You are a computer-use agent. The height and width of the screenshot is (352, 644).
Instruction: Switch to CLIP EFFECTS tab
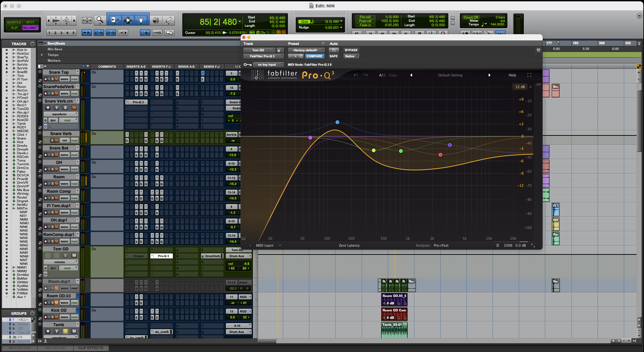pyautogui.click(x=91, y=348)
